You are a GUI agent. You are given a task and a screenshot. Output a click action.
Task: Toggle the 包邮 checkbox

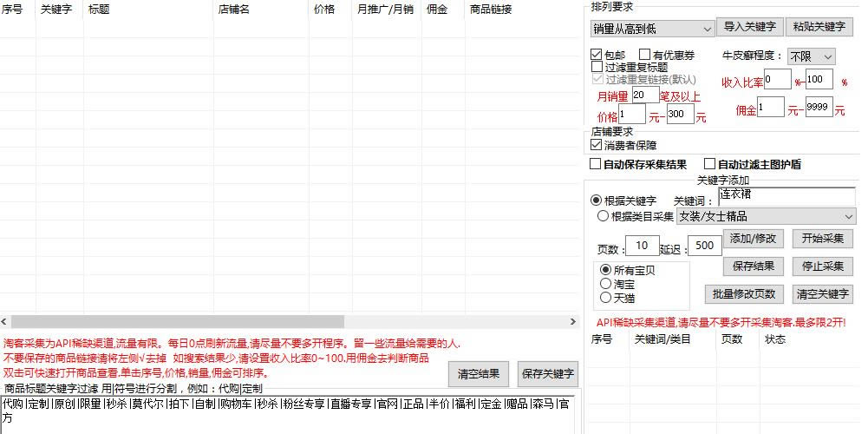(x=597, y=55)
